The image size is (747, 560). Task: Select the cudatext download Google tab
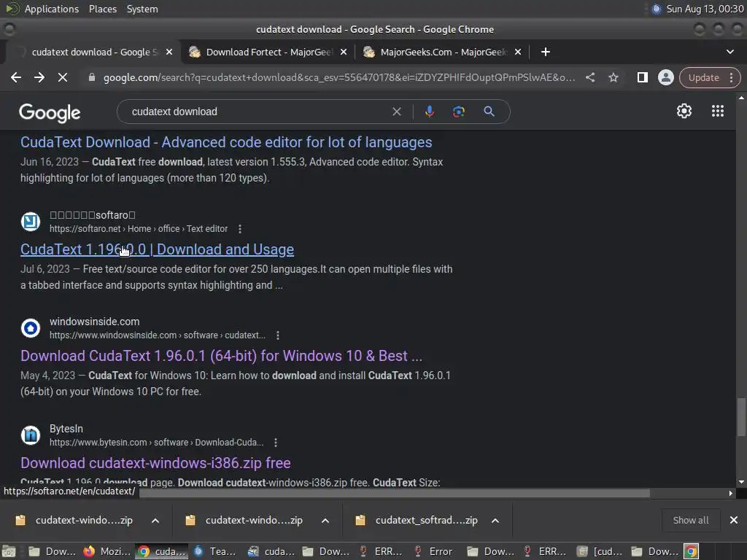click(x=93, y=52)
